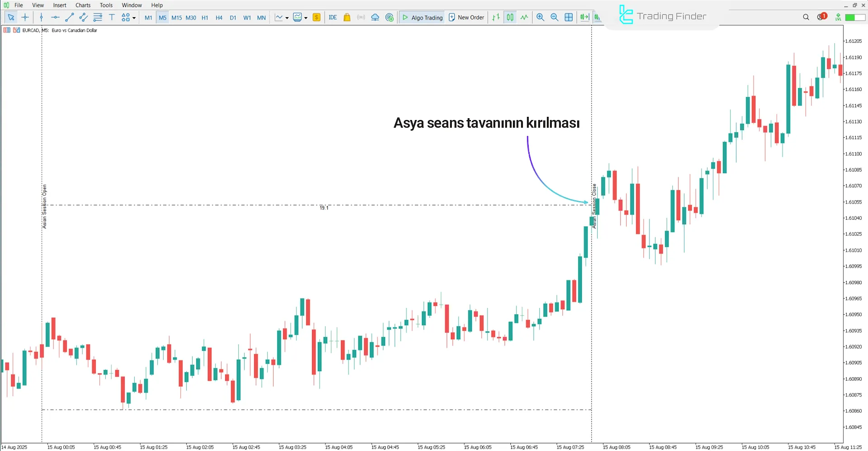The image size is (868, 451).
Task: Click the zoom in magnifier icon
Action: (x=540, y=17)
